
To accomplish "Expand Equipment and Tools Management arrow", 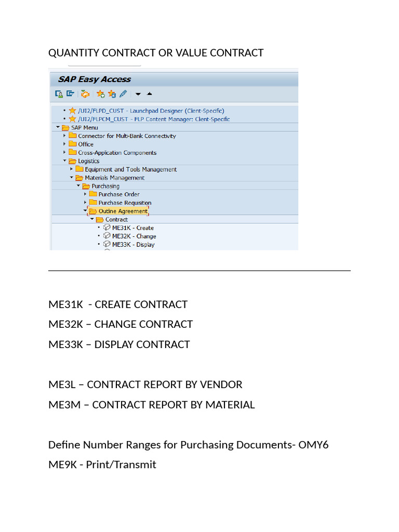I will tap(71, 169).
